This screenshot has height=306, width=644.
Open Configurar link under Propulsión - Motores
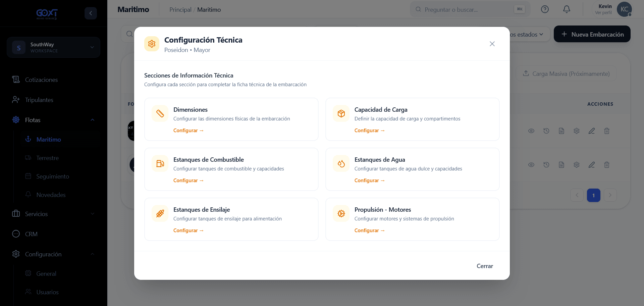370,231
